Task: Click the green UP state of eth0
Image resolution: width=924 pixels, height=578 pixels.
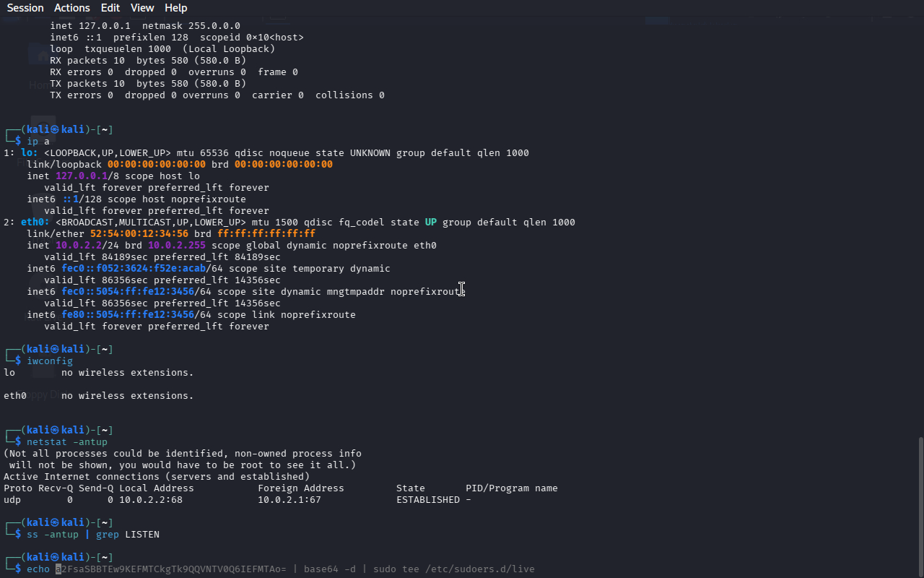Action: pos(430,223)
